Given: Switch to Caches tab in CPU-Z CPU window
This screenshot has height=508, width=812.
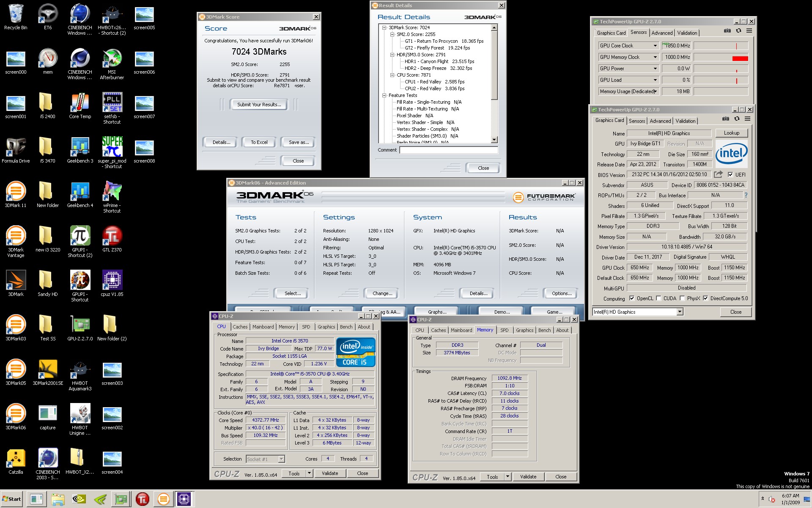Looking at the screenshot, I should point(240,327).
